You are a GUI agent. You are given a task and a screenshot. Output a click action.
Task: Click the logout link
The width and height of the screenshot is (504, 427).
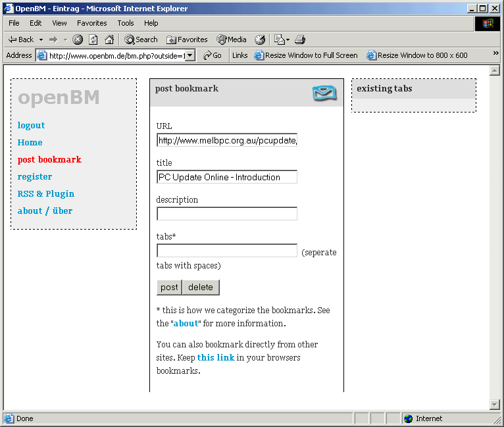(x=31, y=125)
